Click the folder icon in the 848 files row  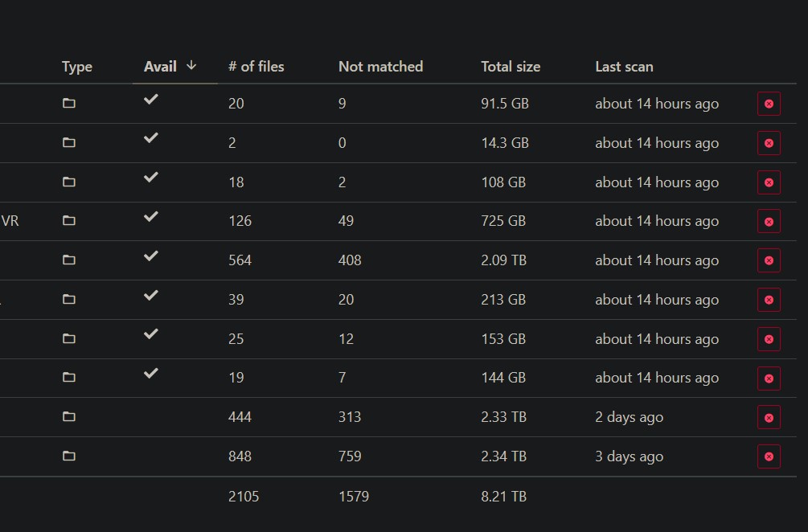coord(68,456)
